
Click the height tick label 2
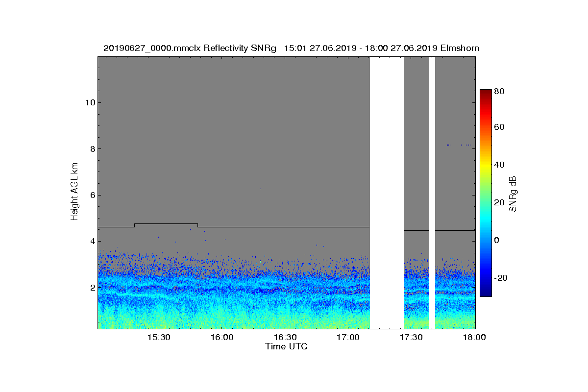92,287
